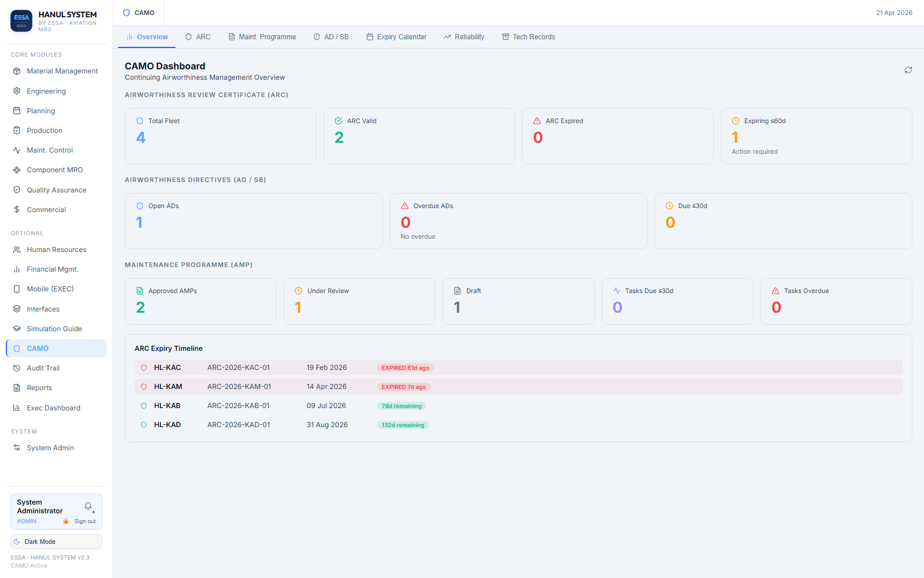Open the Engineering module
The height and width of the screenshot is (578, 924).
click(46, 91)
